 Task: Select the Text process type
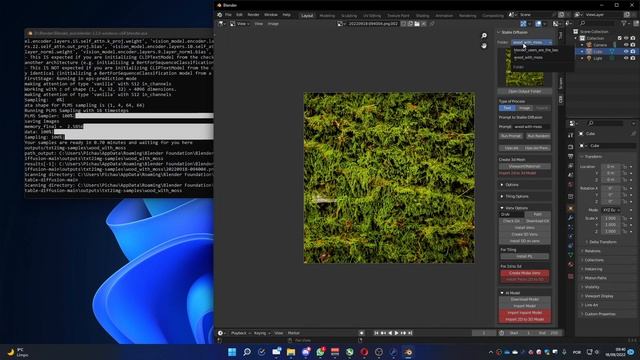(x=507, y=108)
